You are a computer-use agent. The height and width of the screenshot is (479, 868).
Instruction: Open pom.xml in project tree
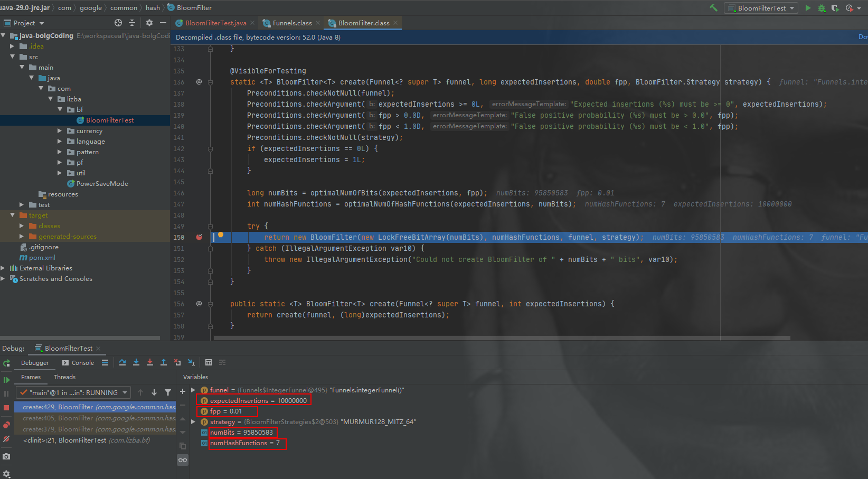point(42,258)
